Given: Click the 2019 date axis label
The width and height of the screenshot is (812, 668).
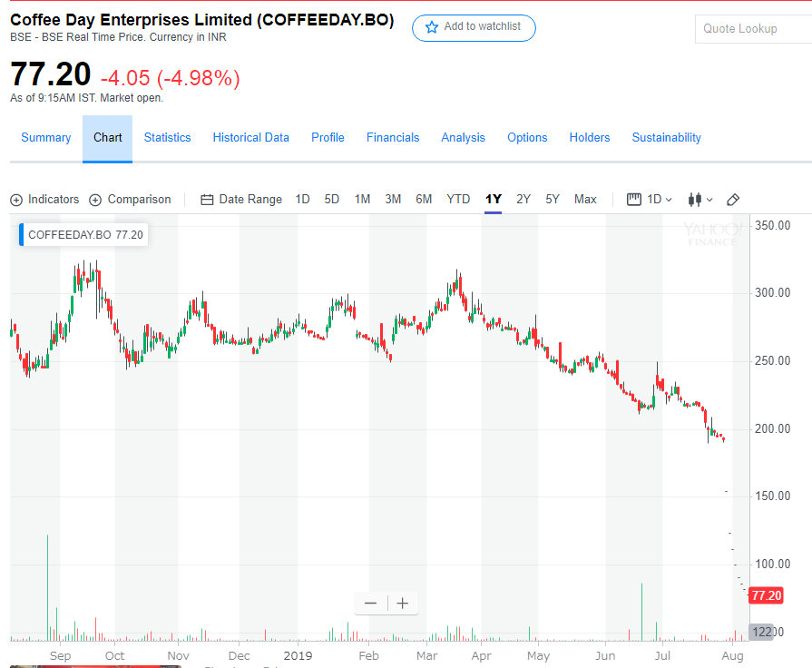Looking at the screenshot, I should 298,655.
